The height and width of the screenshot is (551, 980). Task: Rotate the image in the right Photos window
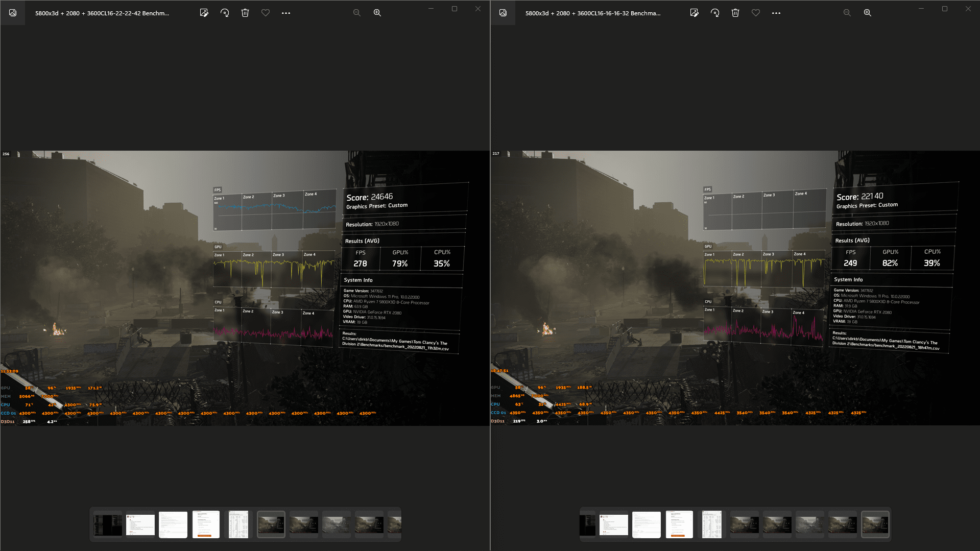[x=715, y=13]
